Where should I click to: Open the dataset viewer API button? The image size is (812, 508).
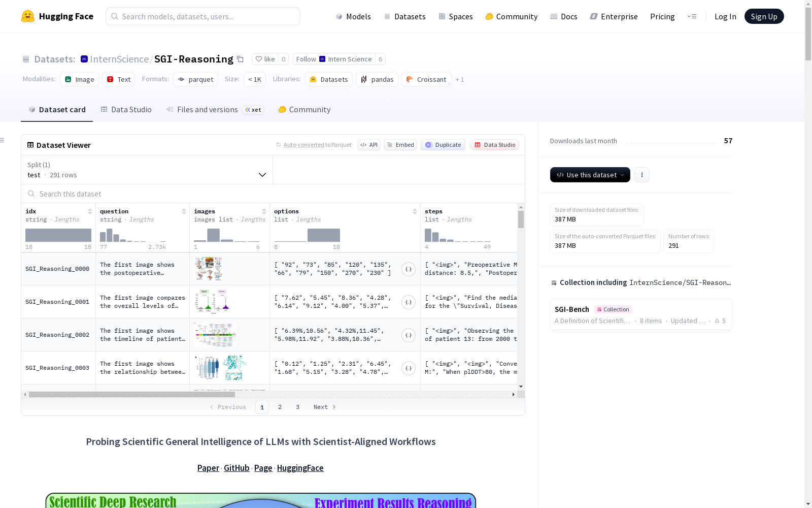[369, 145]
